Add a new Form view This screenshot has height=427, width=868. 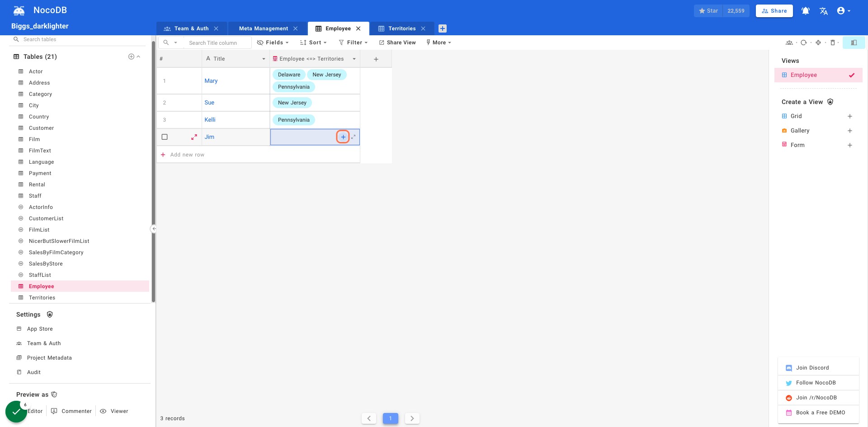pyautogui.click(x=850, y=145)
